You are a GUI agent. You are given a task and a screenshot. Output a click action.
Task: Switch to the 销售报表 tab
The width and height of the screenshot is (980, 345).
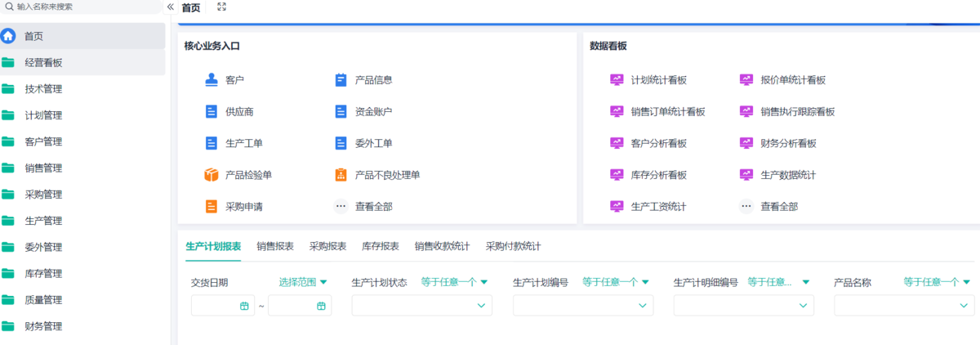click(x=275, y=246)
